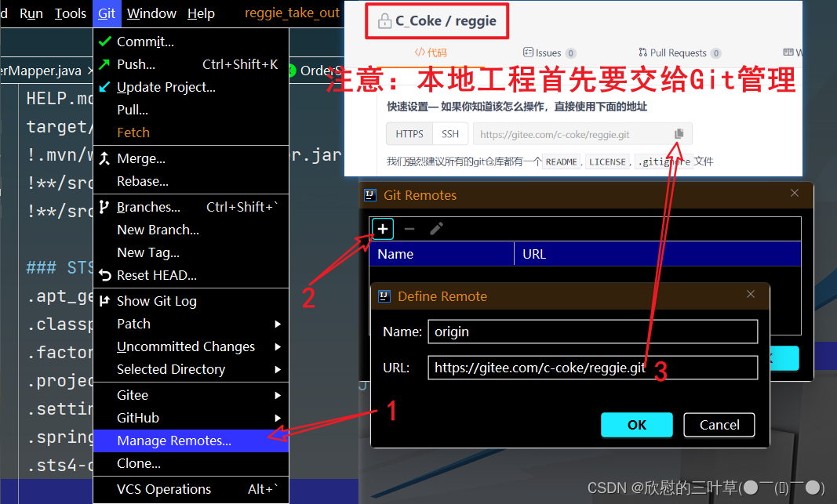Close the Git Remotes dialog
Viewport: 837px width, 504px height.
coord(795,193)
